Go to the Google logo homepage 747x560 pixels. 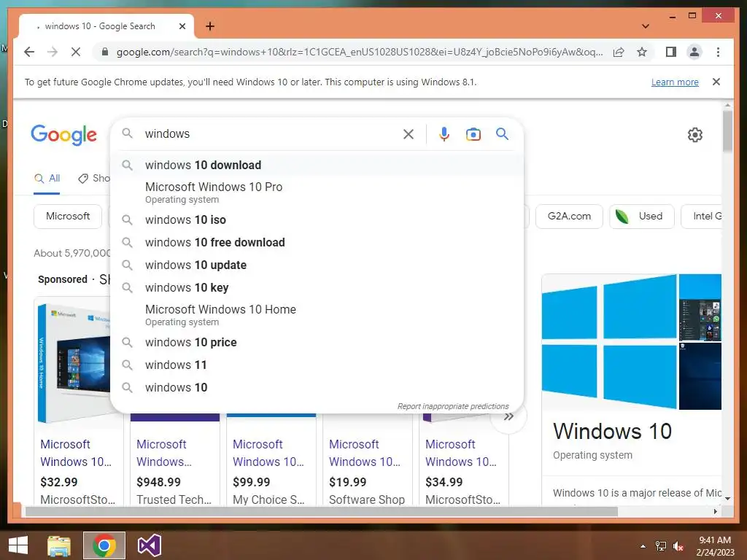64,135
